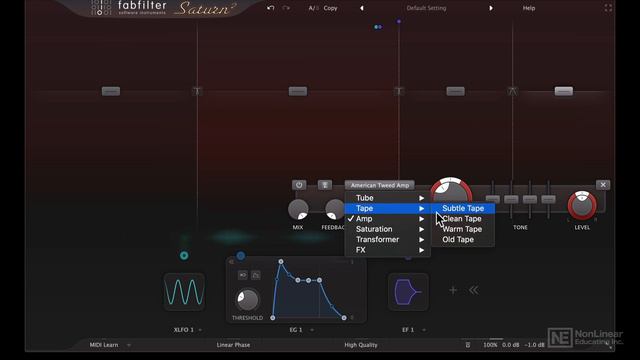640x360 pixels.
Task: Click the band power button
Action: (299, 185)
